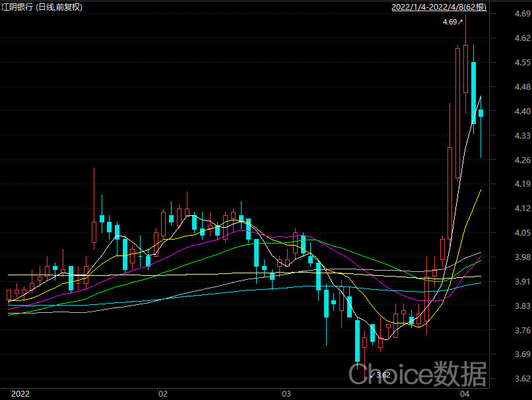The image size is (532, 400).
Task: Click the 03 month marker on time axis
Action: (x=286, y=393)
